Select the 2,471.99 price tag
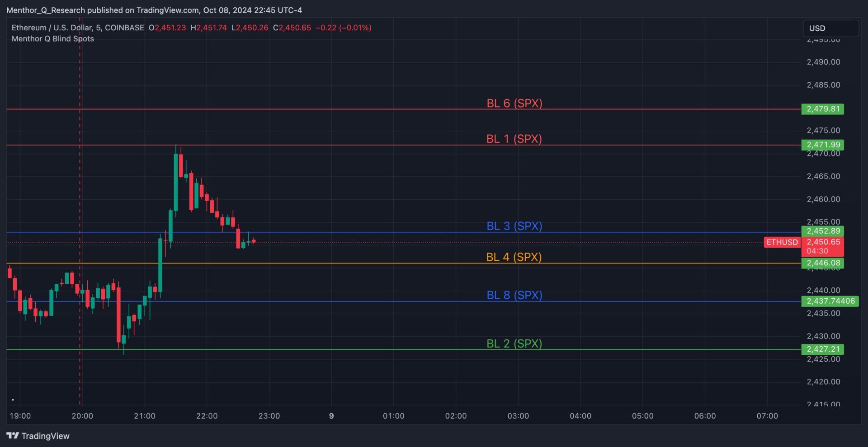Viewport: 868px width, 447px height. pyautogui.click(x=823, y=145)
